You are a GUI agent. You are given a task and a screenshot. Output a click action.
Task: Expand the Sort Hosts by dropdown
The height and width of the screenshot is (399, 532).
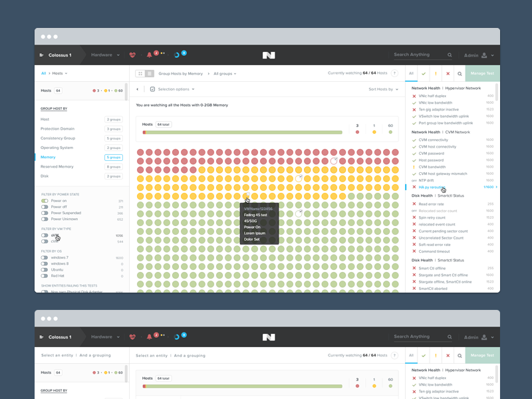click(383, 89)
